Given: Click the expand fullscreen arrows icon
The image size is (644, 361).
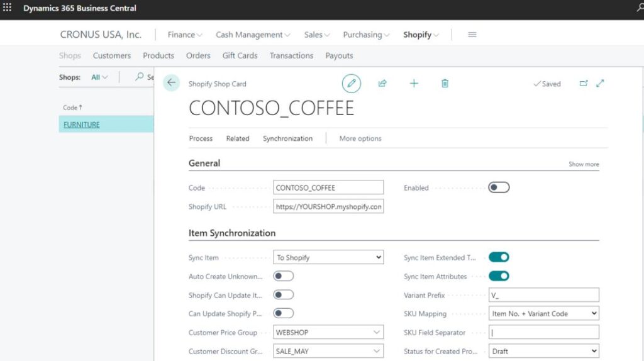Looking at the screenshot, I should pos(600,83).
